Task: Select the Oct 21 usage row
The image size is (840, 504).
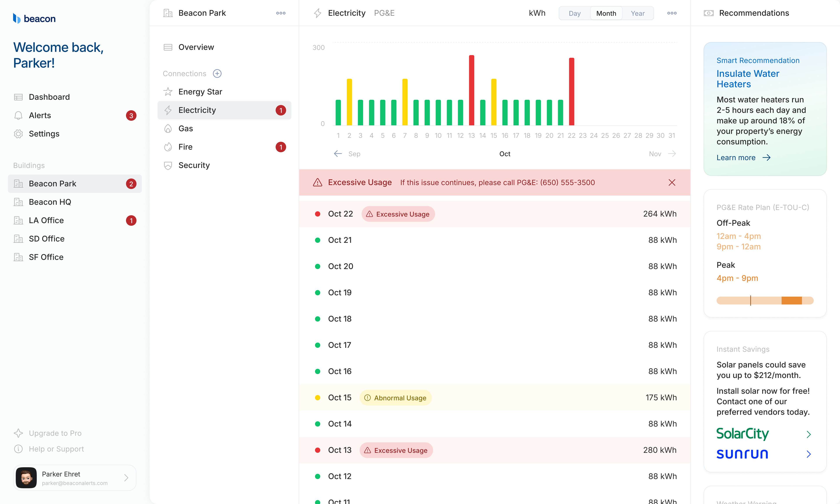Action: point(495,240)
